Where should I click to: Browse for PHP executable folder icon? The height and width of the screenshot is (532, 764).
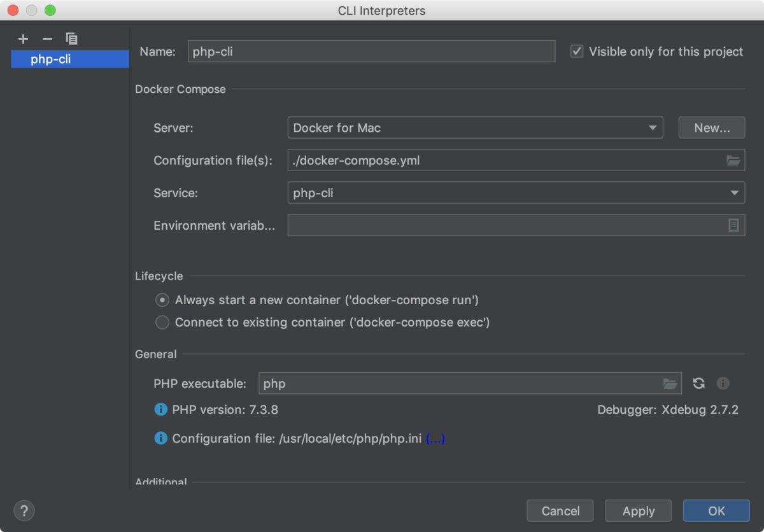pyautogui.click(x=670, y=383)
